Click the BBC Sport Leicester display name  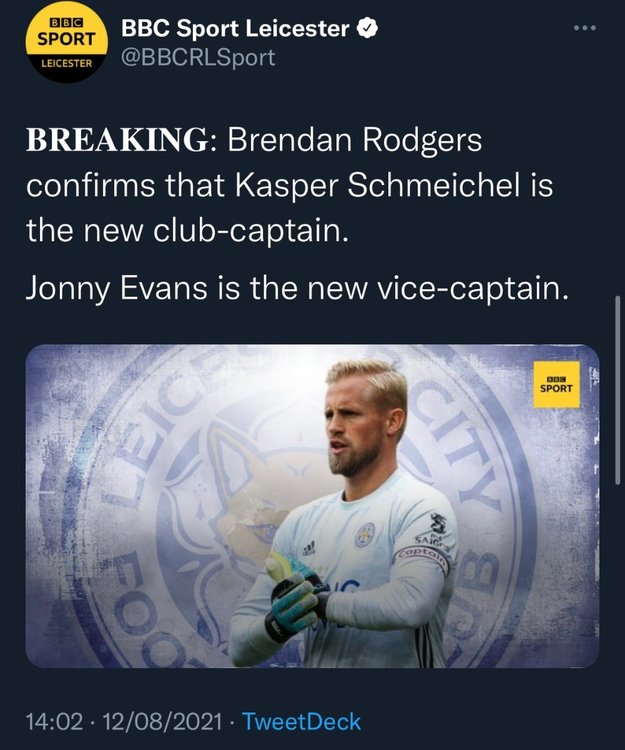[x=235, y=29]
